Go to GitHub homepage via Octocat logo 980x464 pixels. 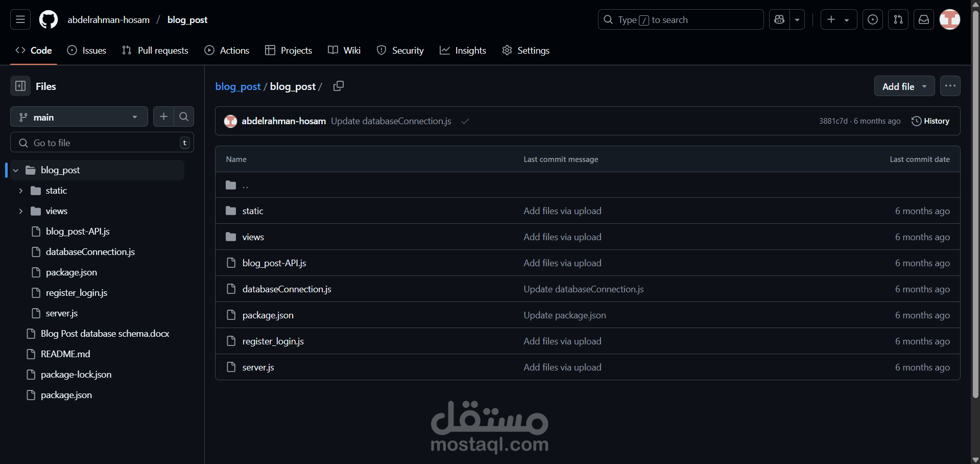(x=49, y=19)
